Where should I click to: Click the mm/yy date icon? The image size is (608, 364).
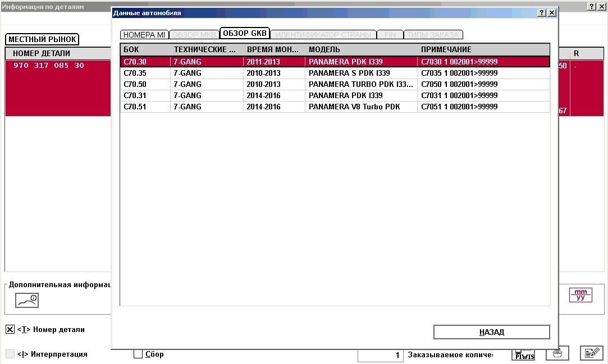(x=580, y=295)
